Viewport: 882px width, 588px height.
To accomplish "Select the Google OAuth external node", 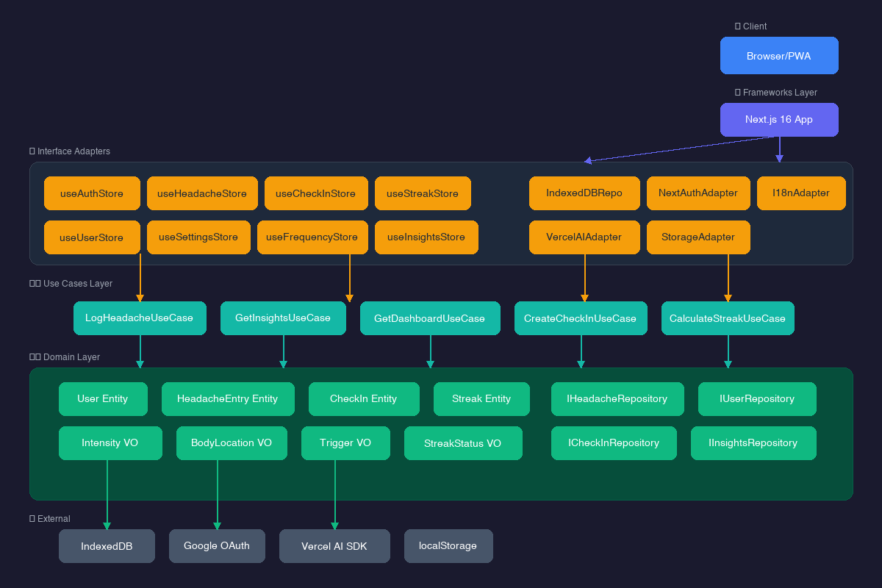I will tap(217, 546).
